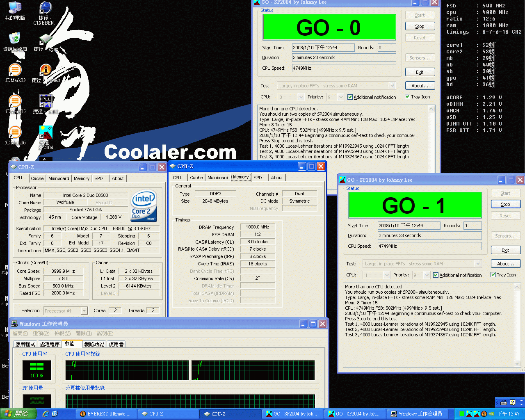Switch to Cache tab in left CPU-Z window
The image size is (525, 420).
pyautogui.click(x=37, y=178)
